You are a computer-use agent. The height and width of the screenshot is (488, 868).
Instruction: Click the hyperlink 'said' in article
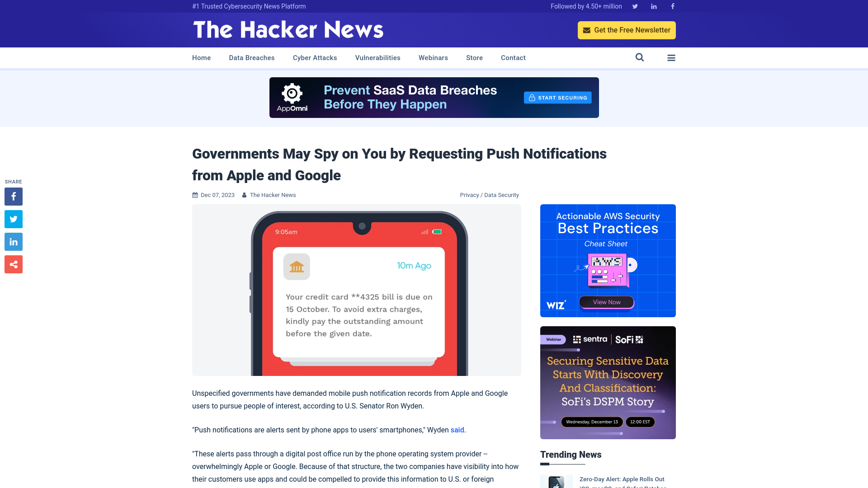(x=457, y=430)
